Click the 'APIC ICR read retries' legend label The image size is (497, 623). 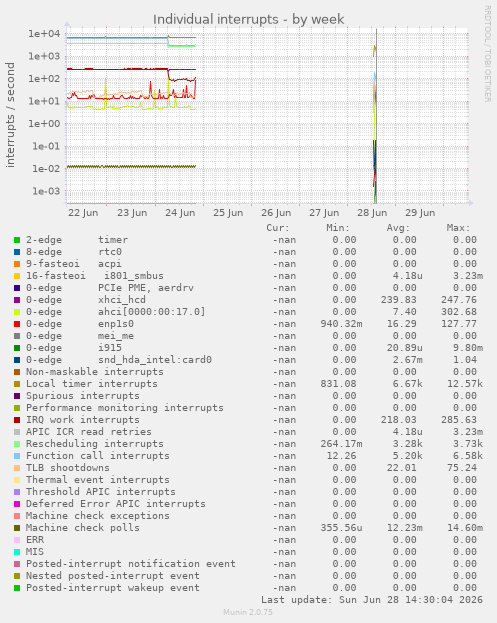tap(89, 432)
